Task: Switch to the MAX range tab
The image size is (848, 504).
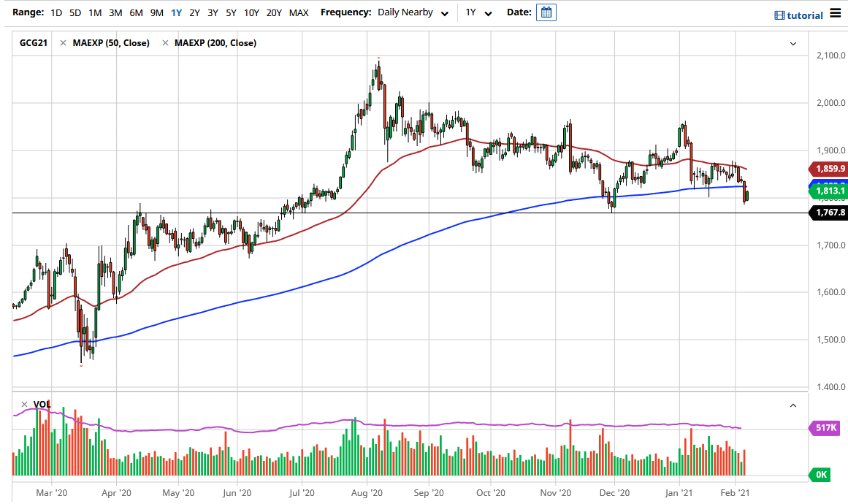Action: [x=299, y=12]
